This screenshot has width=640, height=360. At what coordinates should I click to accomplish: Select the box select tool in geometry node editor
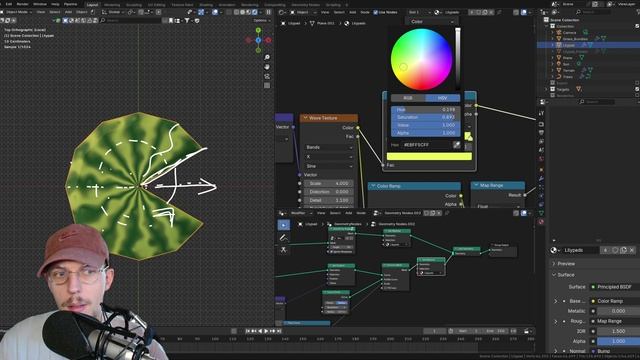click(283, 225)
